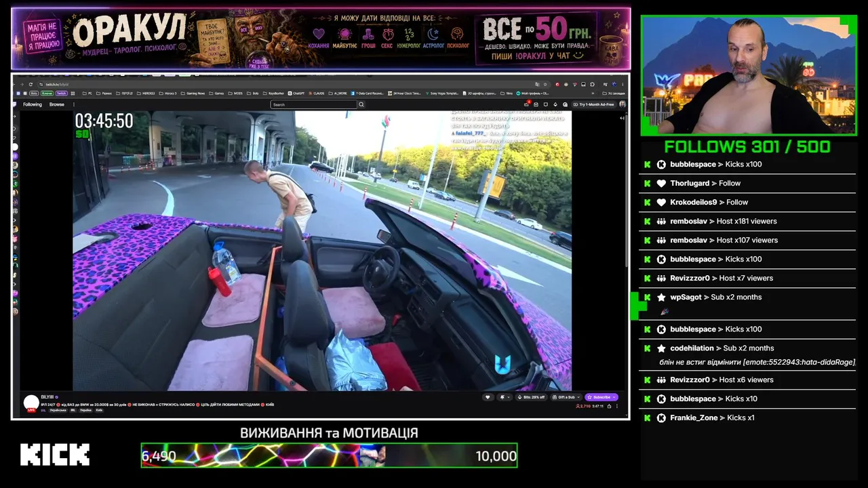Click the Frankie_Zone Kicks x1 row

pyautogui.click(x=747, y=418)
